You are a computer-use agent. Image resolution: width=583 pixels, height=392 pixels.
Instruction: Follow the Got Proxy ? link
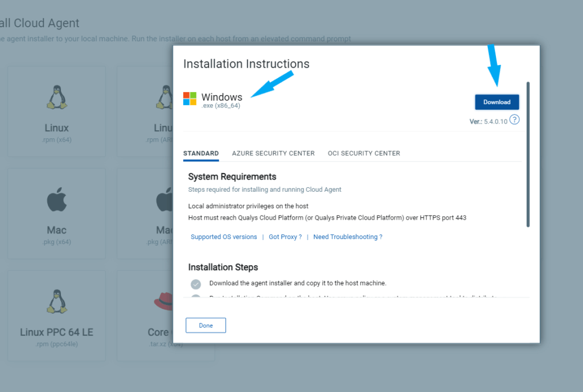coord(285,237)
